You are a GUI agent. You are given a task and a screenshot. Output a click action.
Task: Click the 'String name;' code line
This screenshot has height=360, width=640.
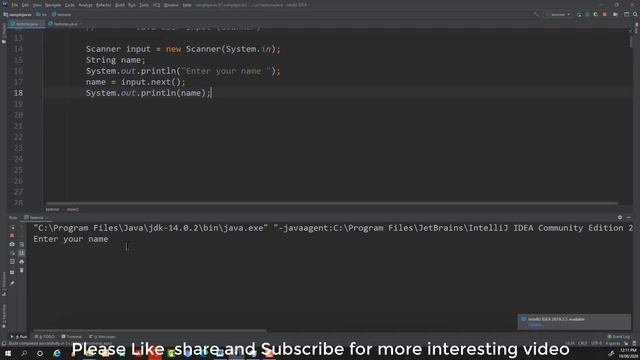coord(116,60)
